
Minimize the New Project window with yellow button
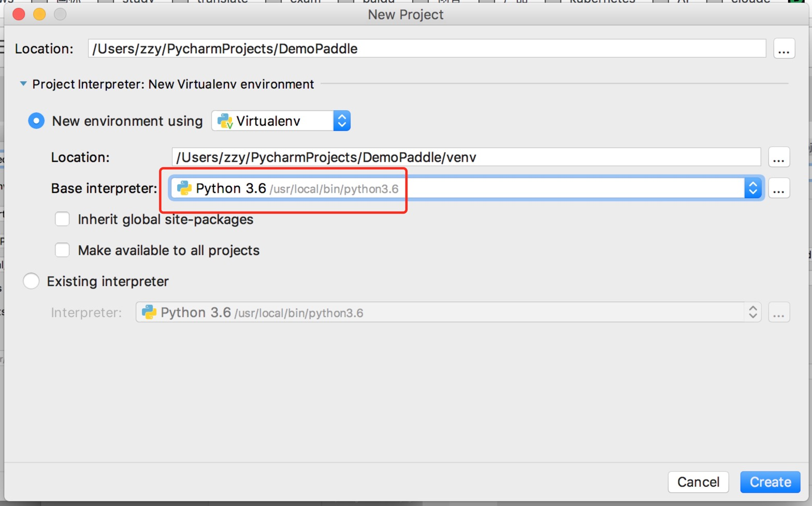point(39,14)
